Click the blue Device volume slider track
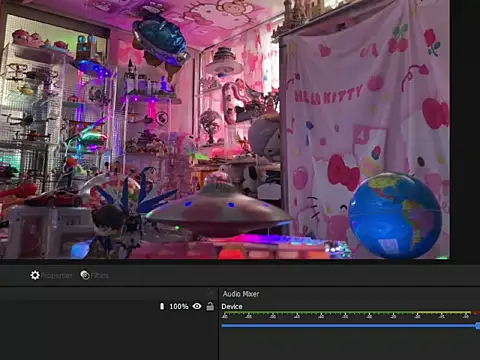 click(x=349, y=326)
